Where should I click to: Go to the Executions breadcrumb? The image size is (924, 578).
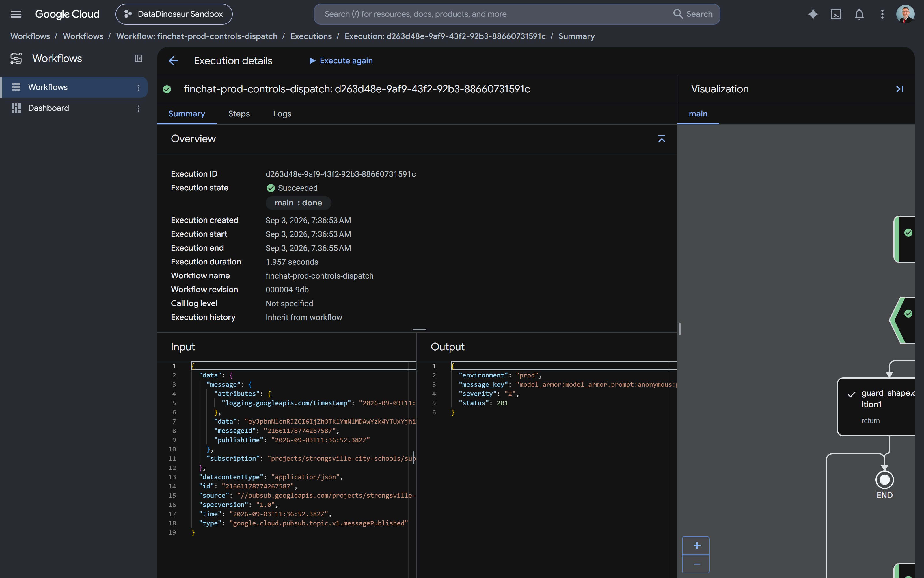pyautogui.click(x=311, y=36)
